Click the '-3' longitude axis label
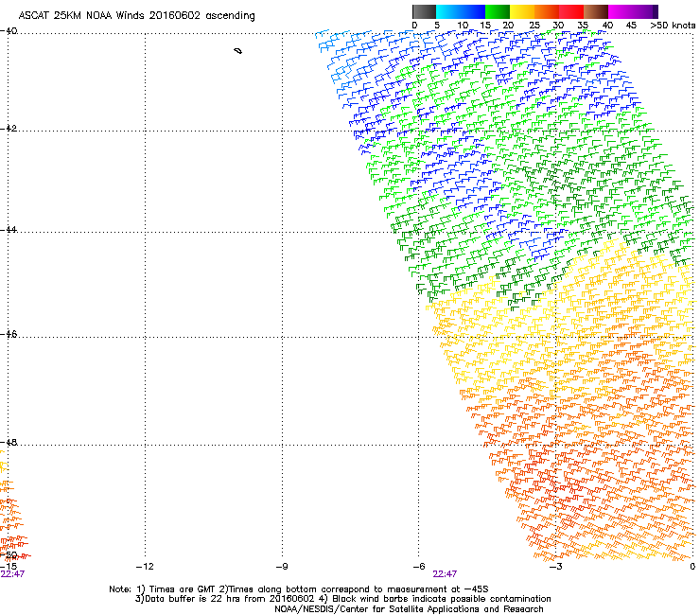This screenshot has width=700, height=615. [x=555, y=567]
